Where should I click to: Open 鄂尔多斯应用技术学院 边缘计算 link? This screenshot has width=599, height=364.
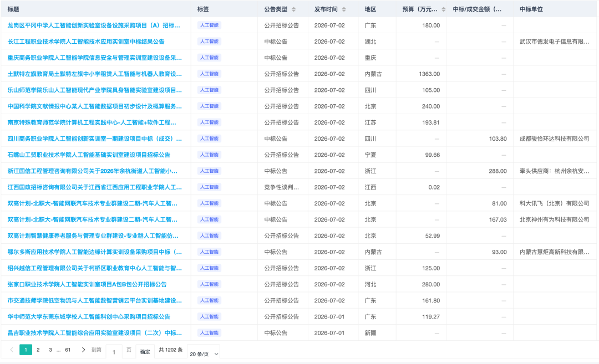click(95, 252)
